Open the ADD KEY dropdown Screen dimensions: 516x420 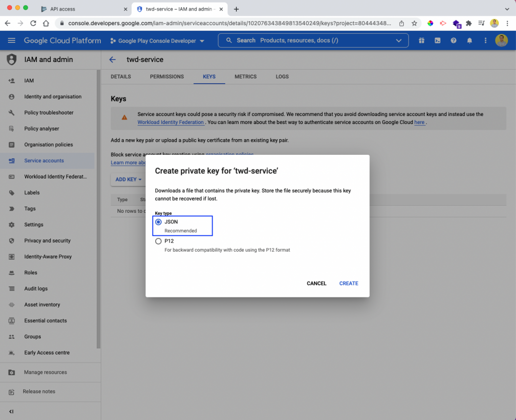coord(128,179)
